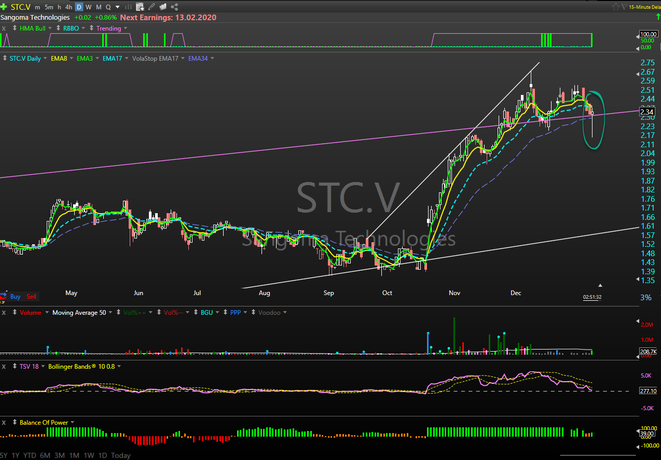Open EMA34 settings dropdown
The image size is (661, 460).
coord(212,59)
